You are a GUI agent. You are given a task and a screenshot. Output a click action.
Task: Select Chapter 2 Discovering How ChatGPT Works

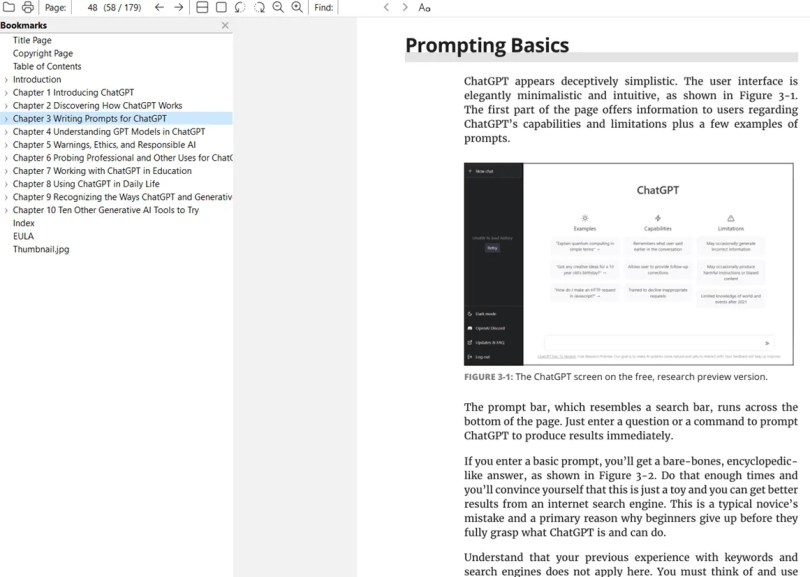(x=98, y=105)
